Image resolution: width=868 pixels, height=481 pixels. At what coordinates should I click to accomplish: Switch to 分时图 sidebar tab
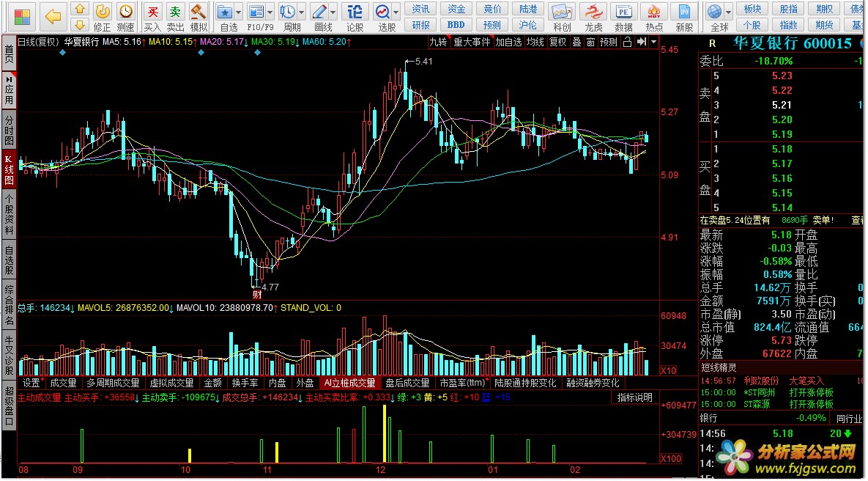[x=9, y=130]
